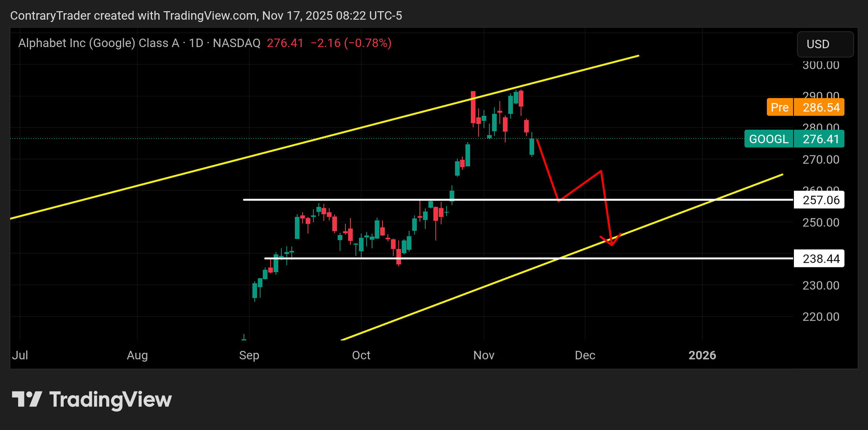Screen dimensions: 868x430
Task: Click the 300.00 price axis tick
Action: click(821, 65)
